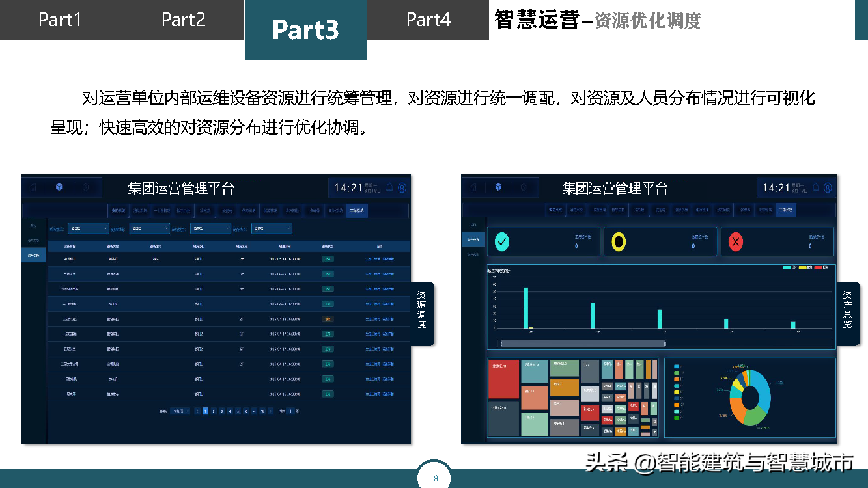Click the 资源调度 side label
This screenshot has height=488, width=868.
point(422,310)
